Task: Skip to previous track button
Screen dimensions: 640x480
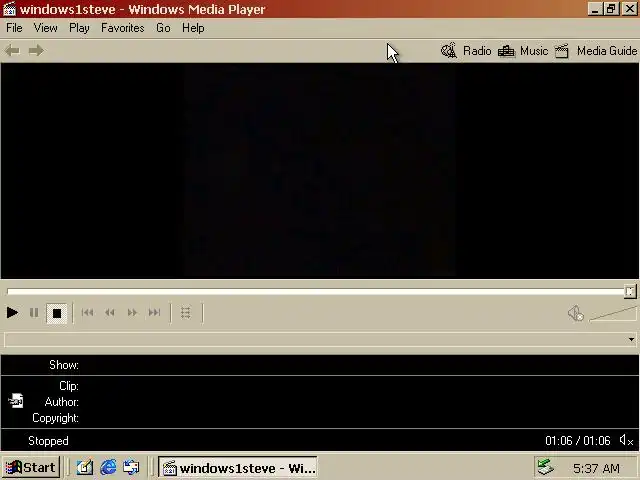Action: (x=87, y=313)
